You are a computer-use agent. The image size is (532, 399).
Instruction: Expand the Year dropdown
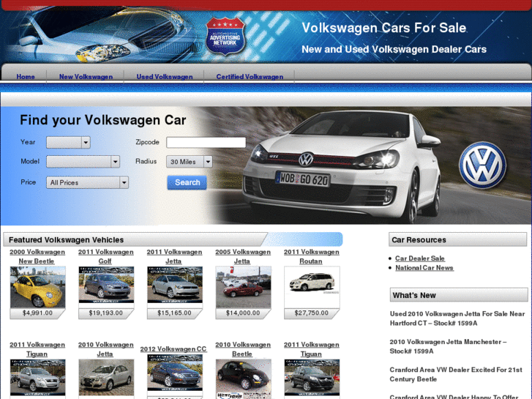(68, 142)
